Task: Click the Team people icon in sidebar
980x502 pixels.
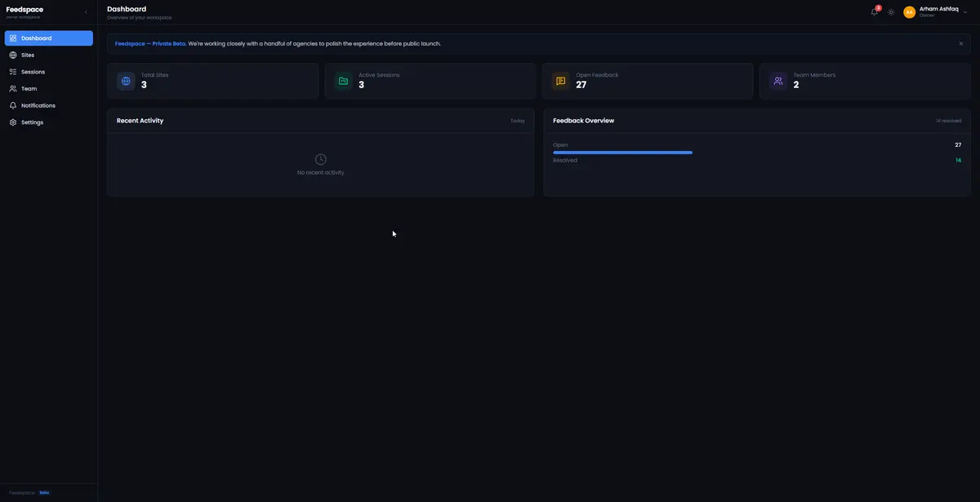Action: tap(13, 88)
